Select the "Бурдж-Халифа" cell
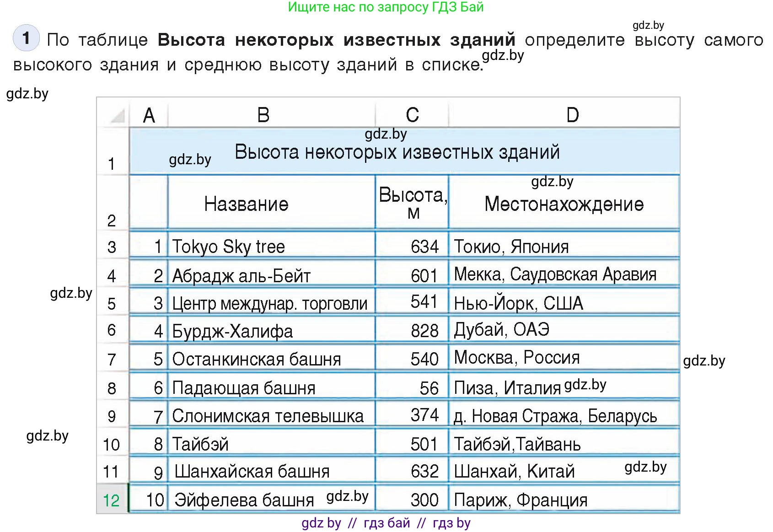 pyautogui.click(x=232, y=330)
